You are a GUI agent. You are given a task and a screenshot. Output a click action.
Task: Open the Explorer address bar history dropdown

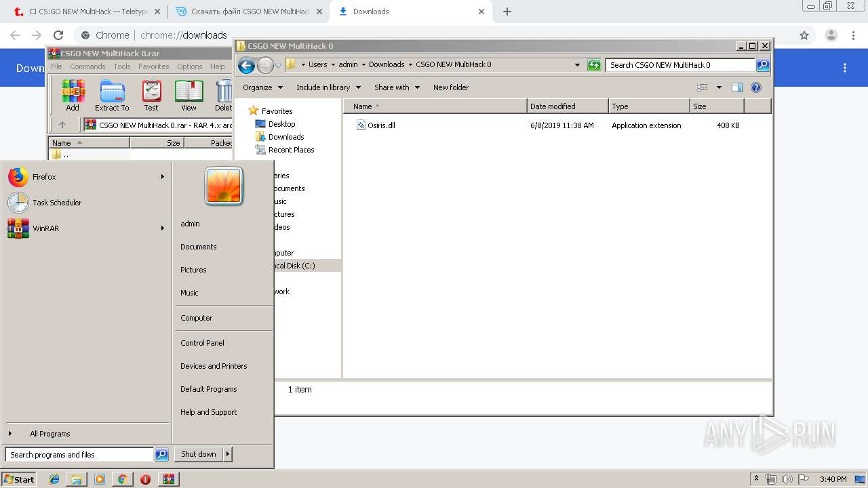click(x=577, y=65)
